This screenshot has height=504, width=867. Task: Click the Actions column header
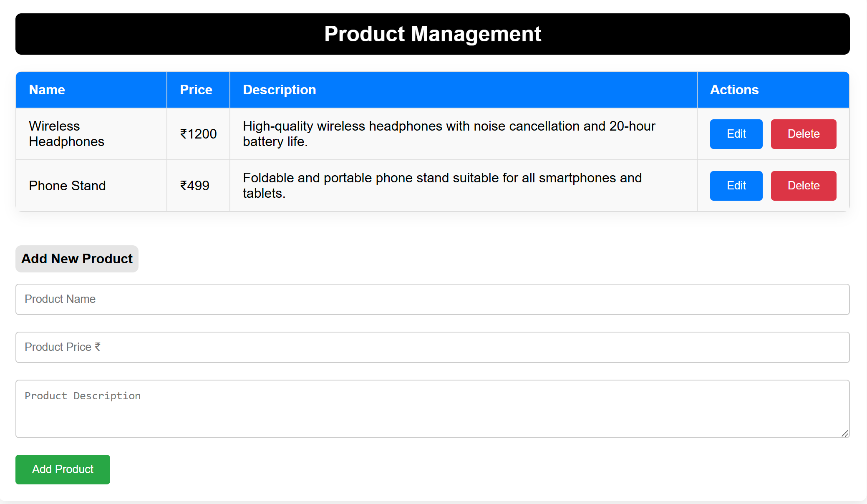tap(773, 90)
